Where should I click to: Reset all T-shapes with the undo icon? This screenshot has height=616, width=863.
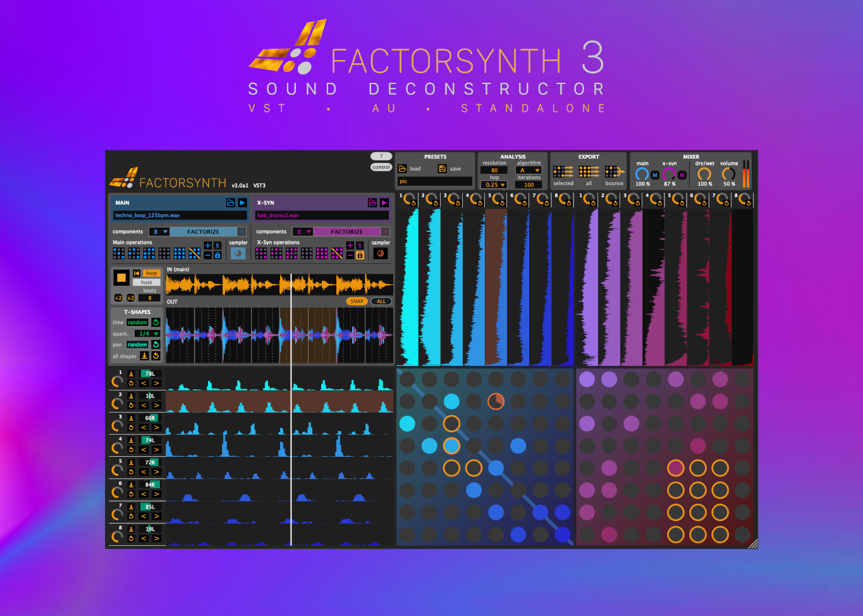(x=156, y=356)
